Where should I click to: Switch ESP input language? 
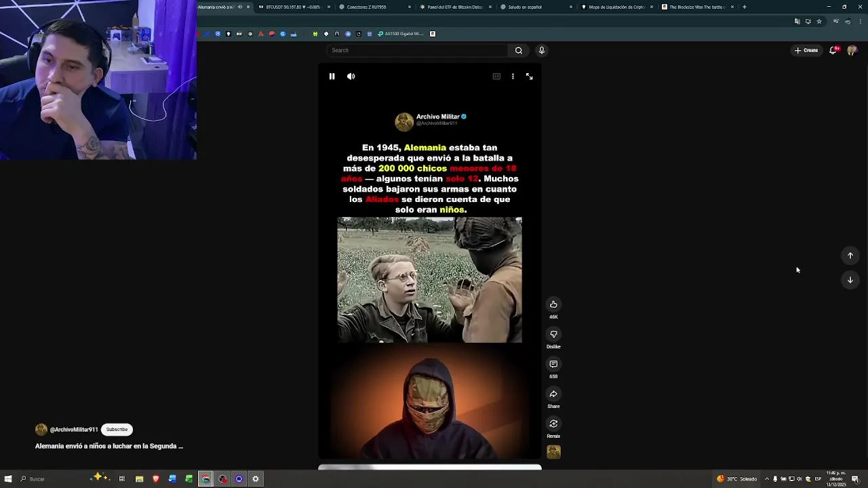818,479
